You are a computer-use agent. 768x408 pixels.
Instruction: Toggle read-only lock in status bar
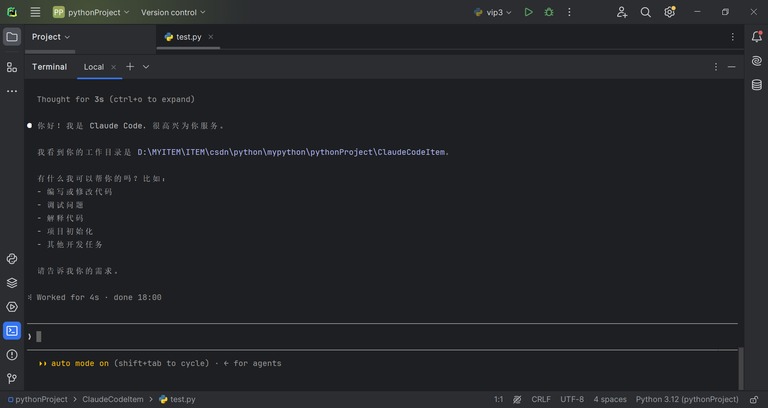point(754,400)
